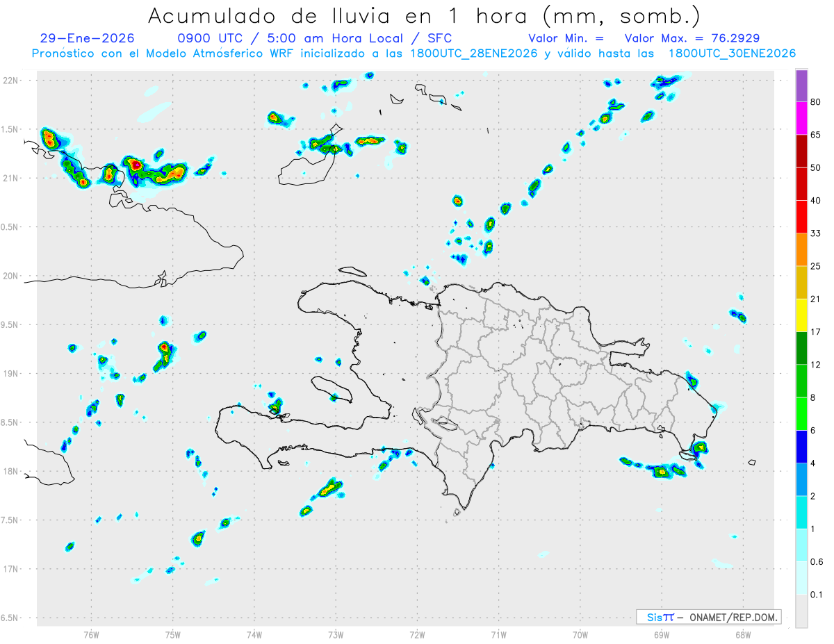Click the magenta legend swatch between 65 and 80

click(x=801, y=118)
